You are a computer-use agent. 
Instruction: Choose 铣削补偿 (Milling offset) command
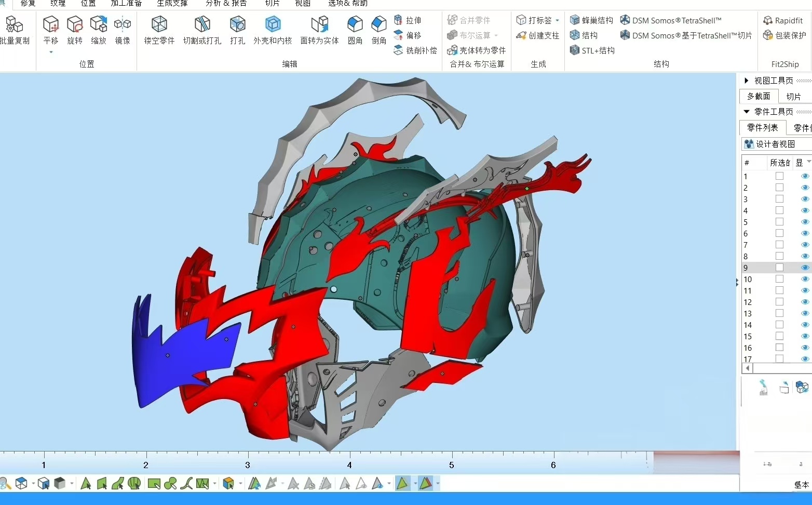(415, 50)
